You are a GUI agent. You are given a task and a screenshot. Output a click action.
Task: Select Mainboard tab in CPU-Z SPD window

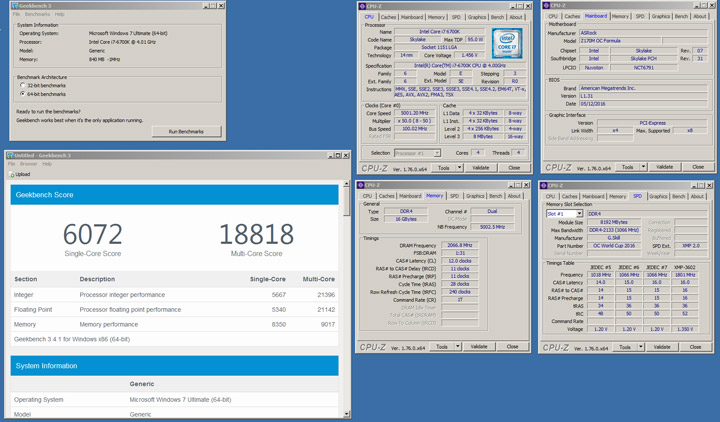[x=593, y=197]
